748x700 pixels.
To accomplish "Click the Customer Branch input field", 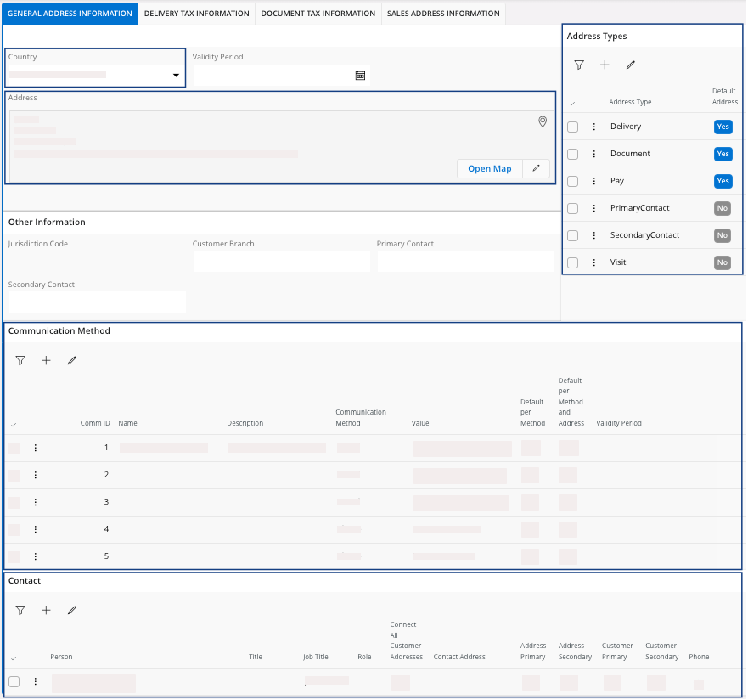I will [x=281, y=262].
